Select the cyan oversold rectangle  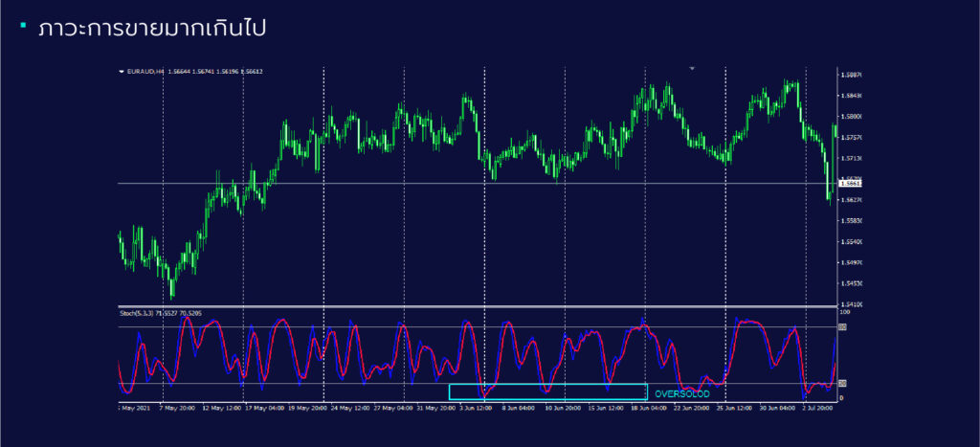(x=547, y=391)
